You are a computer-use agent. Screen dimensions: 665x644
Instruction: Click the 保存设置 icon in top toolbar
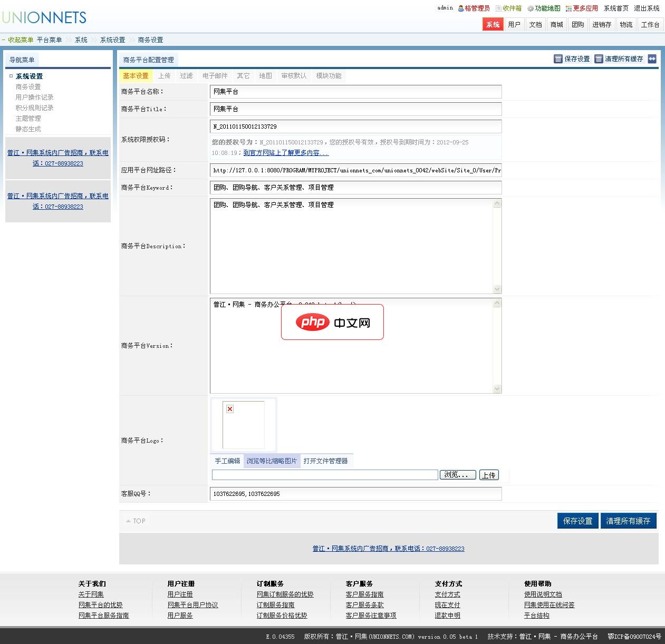[x=558, y=59]
